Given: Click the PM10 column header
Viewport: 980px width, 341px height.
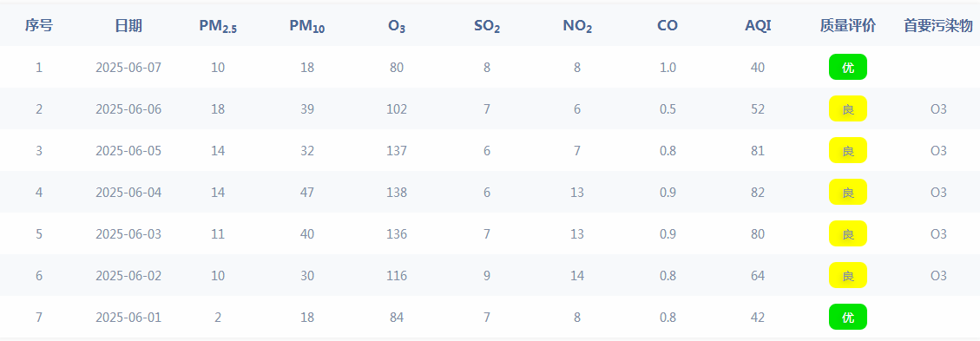Looking at the screenshot, I should click(x=307, y=26).
